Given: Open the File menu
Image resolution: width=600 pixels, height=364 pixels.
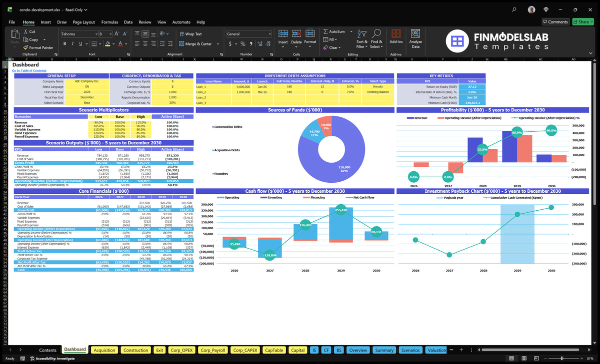Looking at the screenshot, I should coord(11,22).
